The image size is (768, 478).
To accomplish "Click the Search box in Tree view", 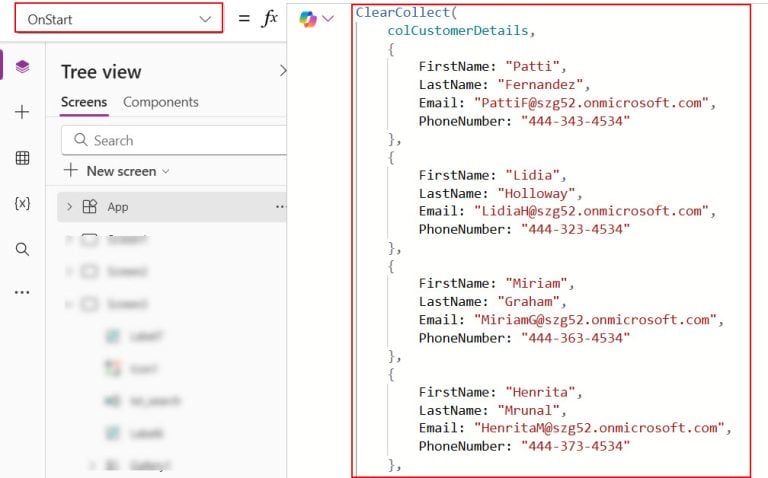I will [x=175, y=141].
